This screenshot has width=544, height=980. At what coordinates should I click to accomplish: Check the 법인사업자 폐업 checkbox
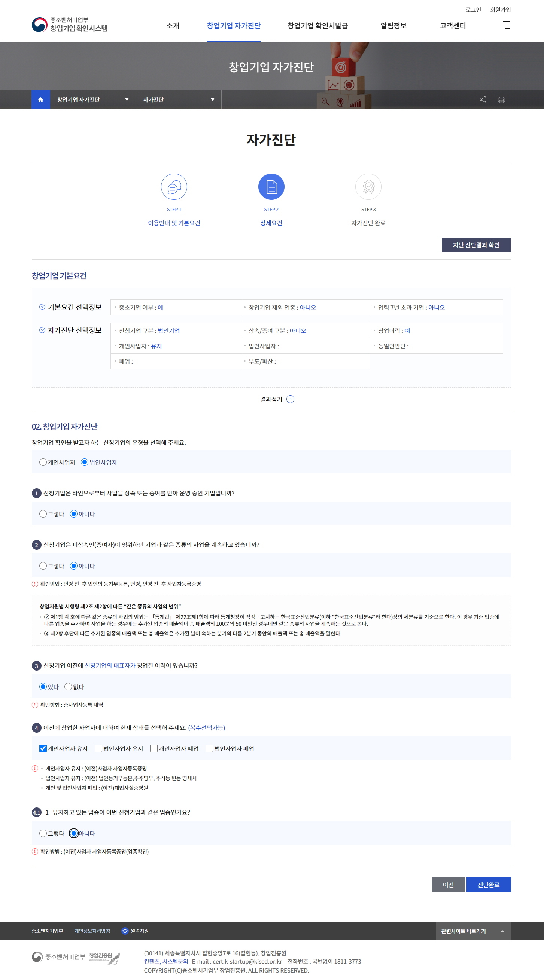click(x=209, y=749)
